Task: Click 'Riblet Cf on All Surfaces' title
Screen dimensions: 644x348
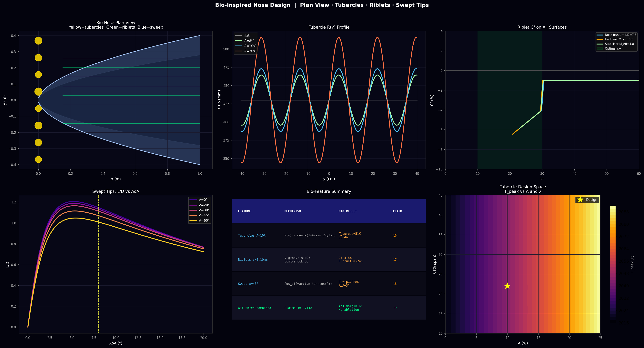Action: (x=542, y=27)
